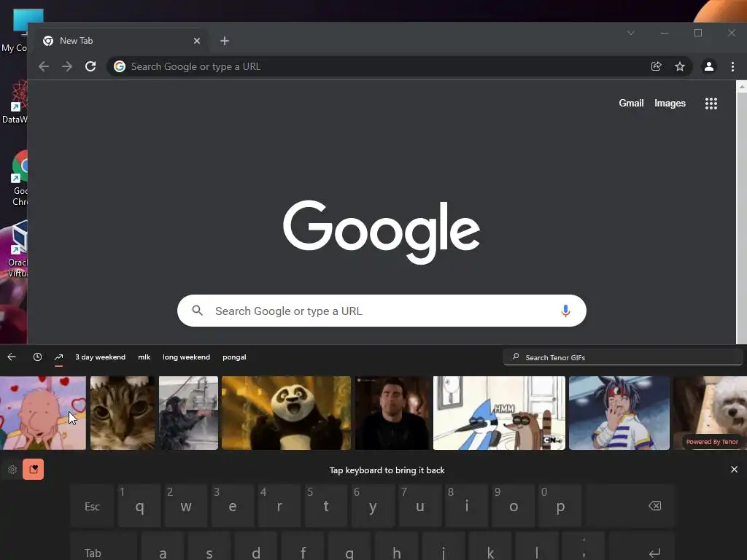
Task: Click the orange emoji and GIF panel button
Action: coord(34,470)
